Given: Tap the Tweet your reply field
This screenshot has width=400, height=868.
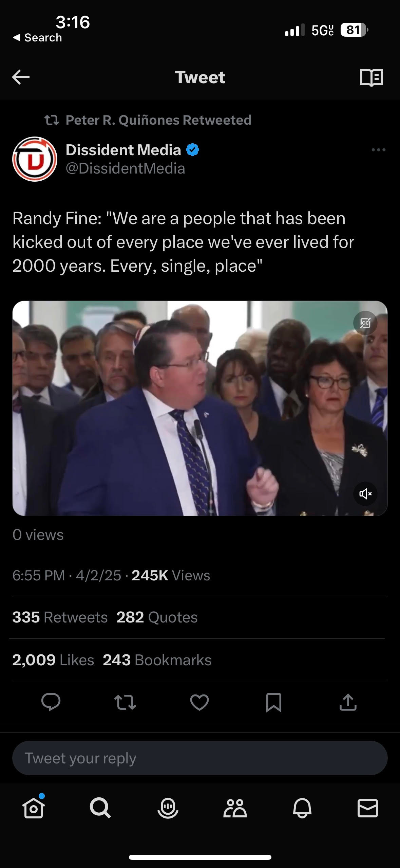Looking at the screenshot, I should 200,758.
